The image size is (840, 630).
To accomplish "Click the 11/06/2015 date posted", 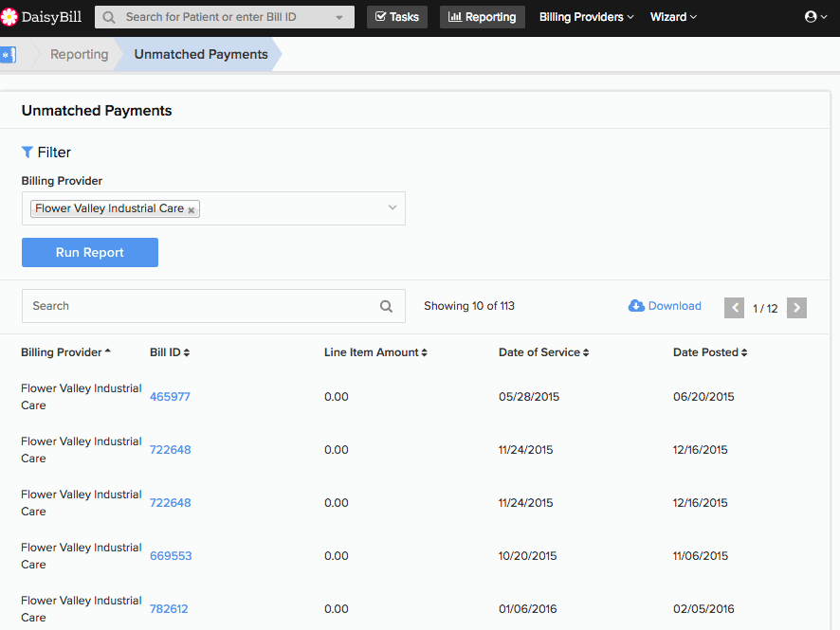I will click(701, 555).
